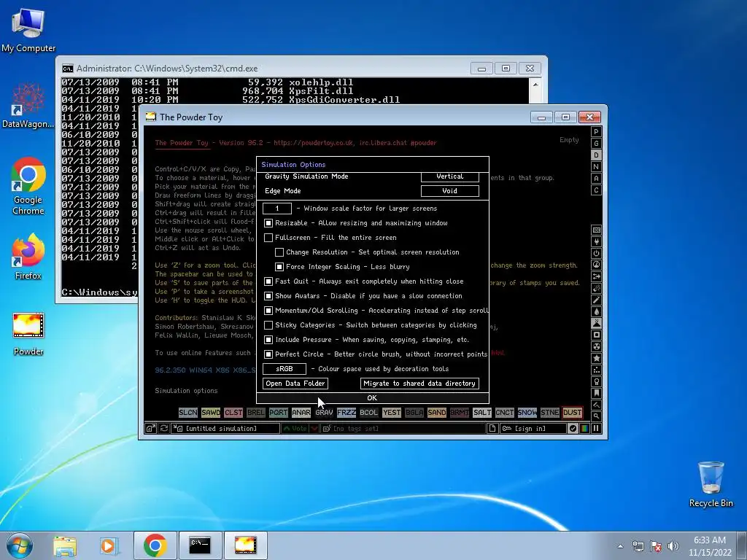747x560 pixels.
Task: Toggle the Perfect Circle checkbox
Action: pos(268,354)
